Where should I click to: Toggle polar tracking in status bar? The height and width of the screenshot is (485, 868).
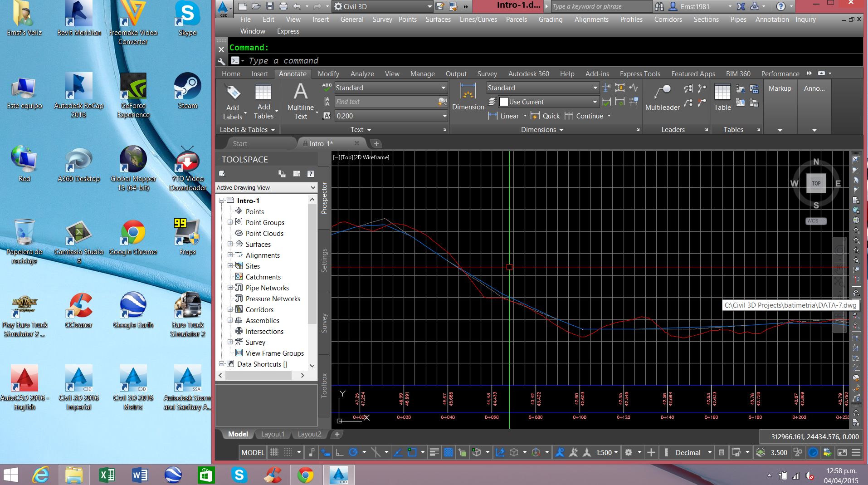click(353, 452)
